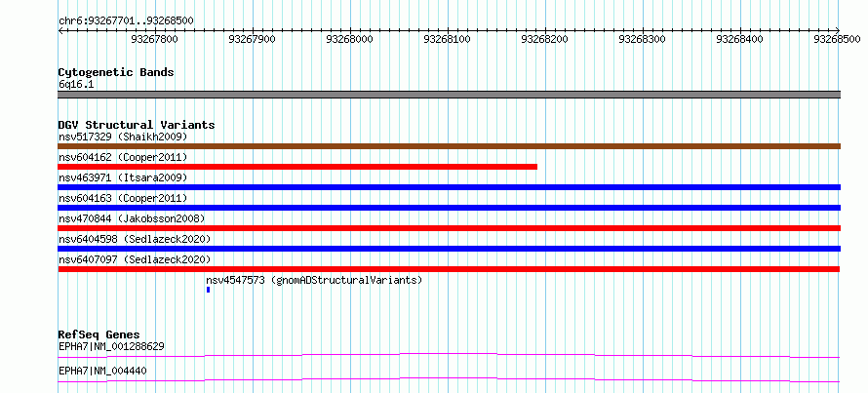Click ruler position 93268200
The width and height of the screenshot is (868, 393).
point(545,39)
